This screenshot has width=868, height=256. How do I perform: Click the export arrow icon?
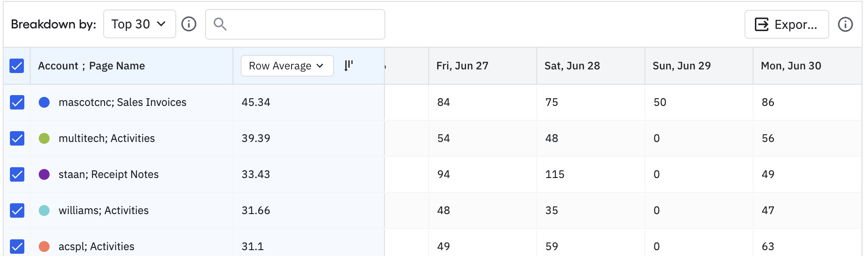pyautogui.click(x=761, y=24)
